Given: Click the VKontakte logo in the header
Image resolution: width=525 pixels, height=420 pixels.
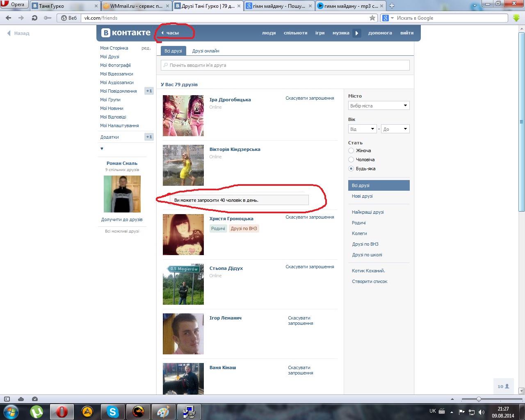Looking at the screenshot, I should click(126, 33).
